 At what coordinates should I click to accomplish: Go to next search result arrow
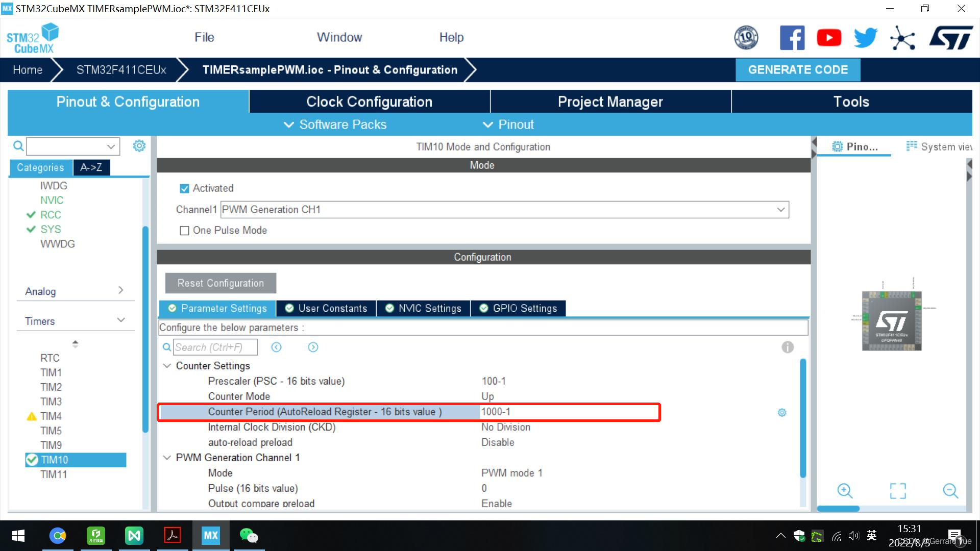[313, 347]
